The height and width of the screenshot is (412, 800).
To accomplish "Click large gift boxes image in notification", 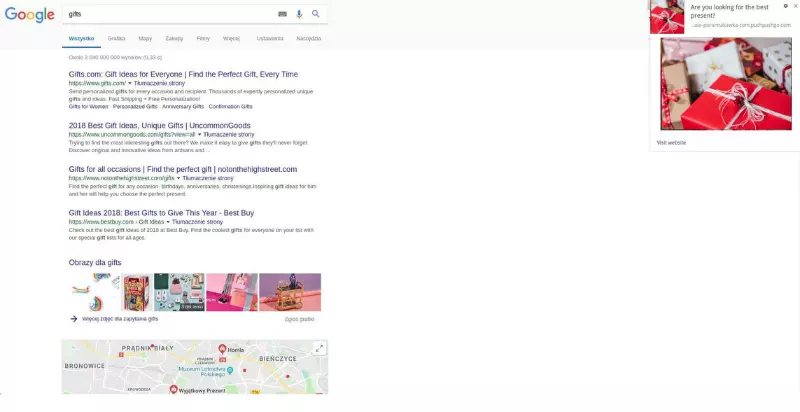I will coord(726,84).
